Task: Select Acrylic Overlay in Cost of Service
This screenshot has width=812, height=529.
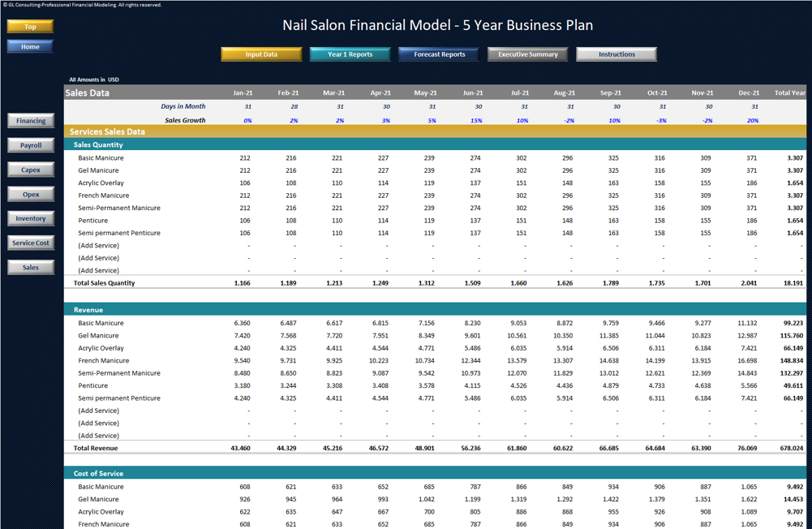Action: click(101, 511)
